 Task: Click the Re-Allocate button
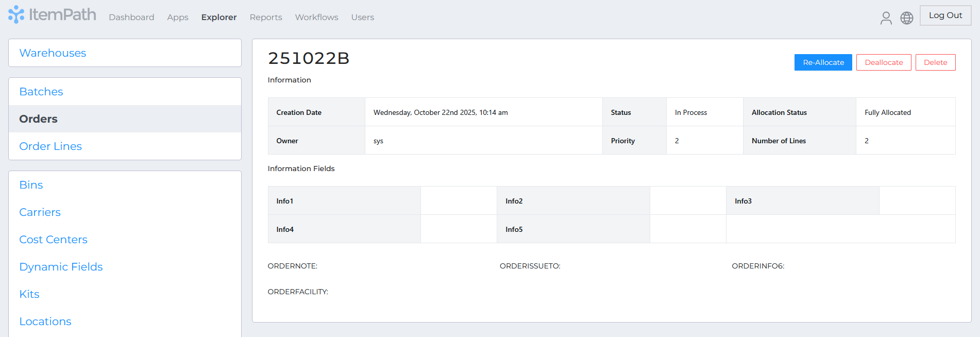coord(823,62)
